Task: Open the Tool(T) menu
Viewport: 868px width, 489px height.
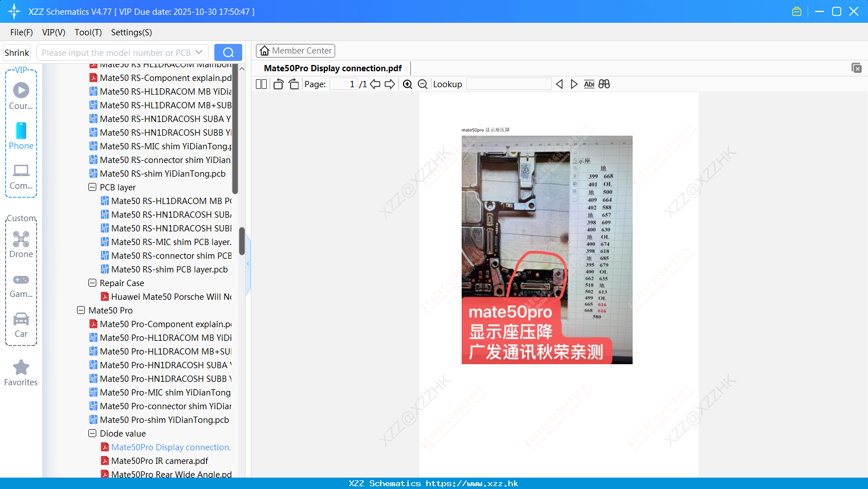Action: tap(88, 32)
